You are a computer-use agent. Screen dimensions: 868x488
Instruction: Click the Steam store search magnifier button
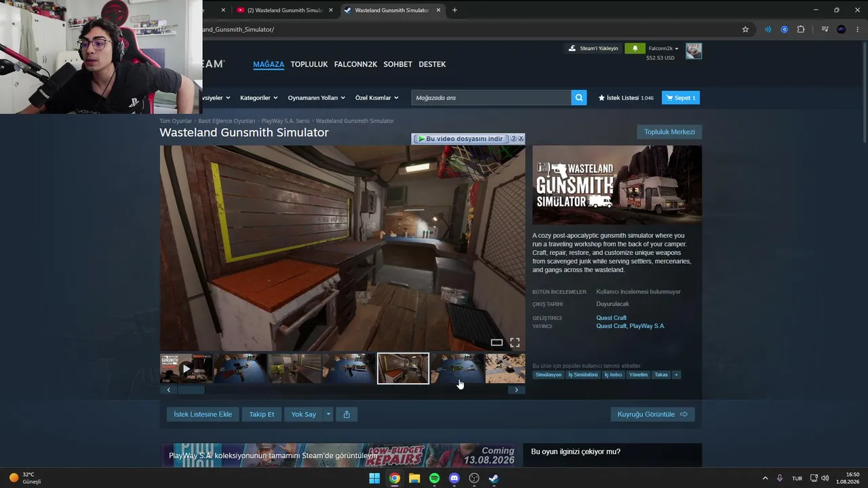coord(579,98)
